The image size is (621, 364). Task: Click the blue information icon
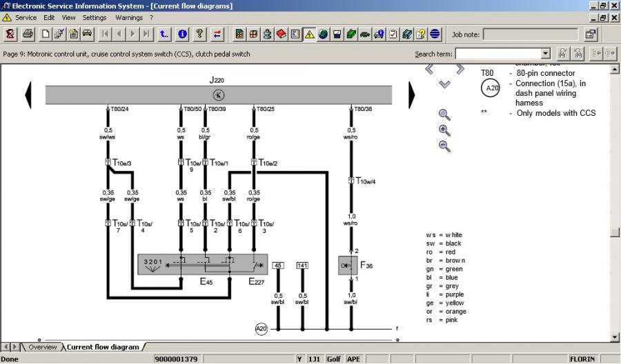coord(183,34)
